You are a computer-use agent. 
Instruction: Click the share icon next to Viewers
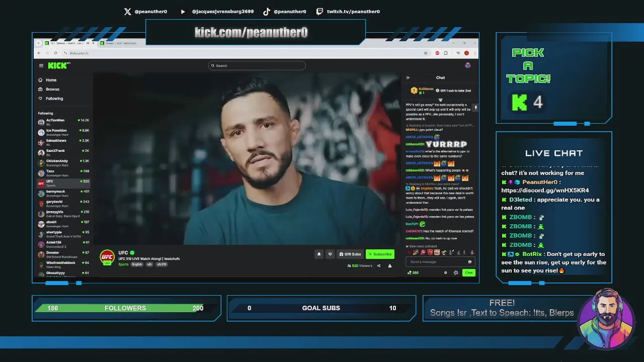tap(379, 265)
